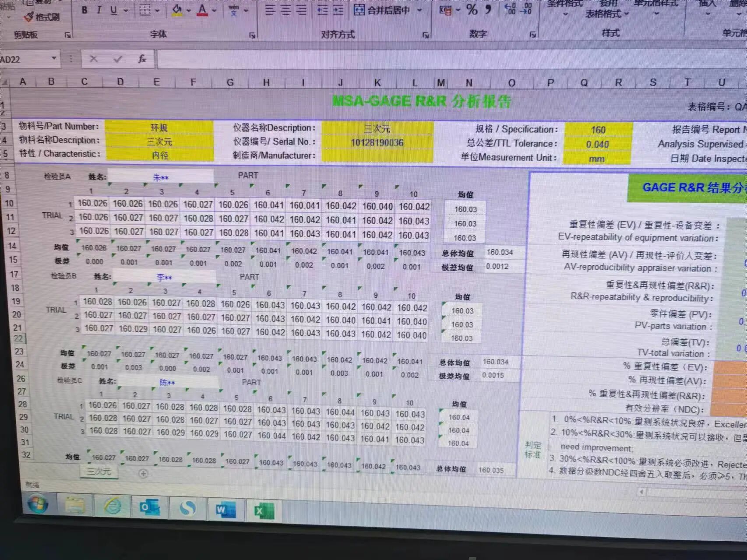747x560 pixels.
Task: Center-align text horizontally
Action: click(285, 10)
